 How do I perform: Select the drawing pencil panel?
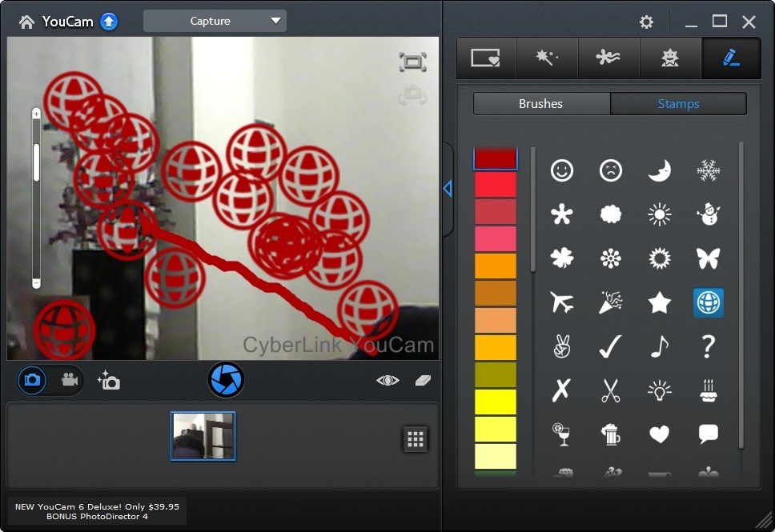click(730, 58)
